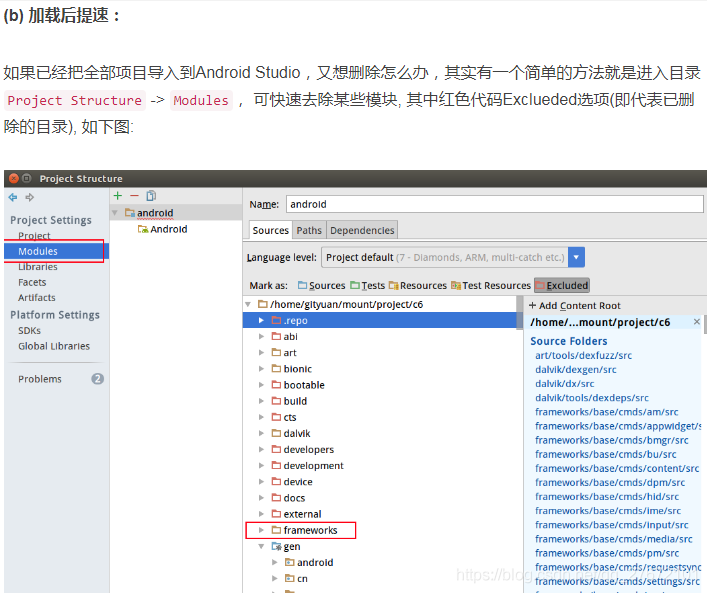The height and width of the screenshot is (593, 707).
Task: Expand the .repo folder
Action: tap(261, 320)
